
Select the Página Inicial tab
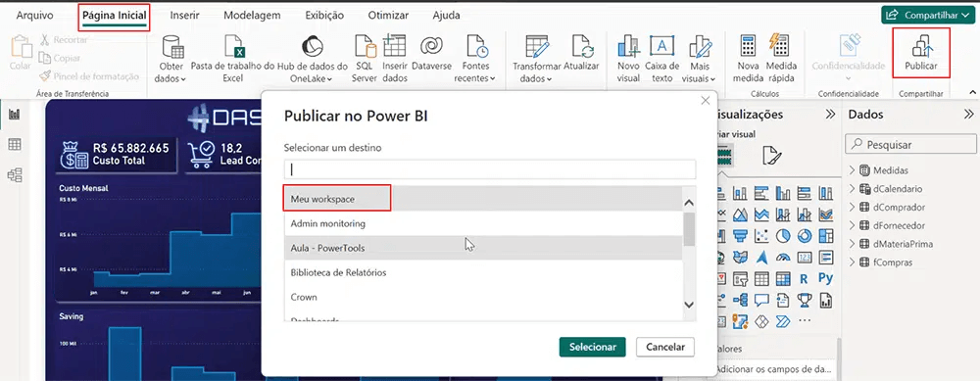tap(115, 15)
